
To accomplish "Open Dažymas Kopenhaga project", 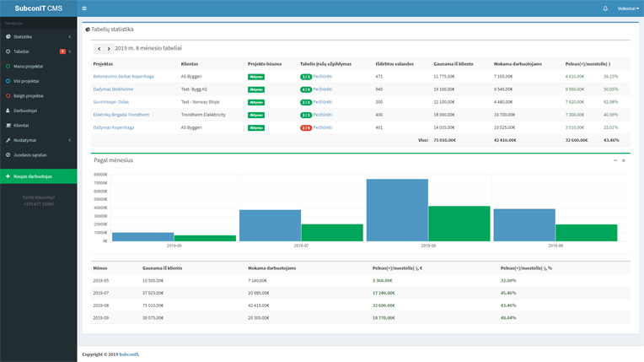I will (113, 127).
